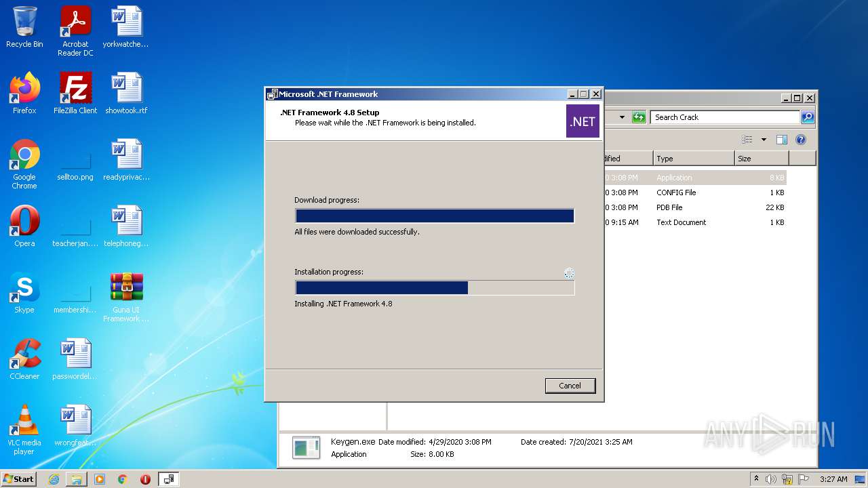The image size is (868, 488).
Task: Launch Firefox from the desktop
Action: pyautogui.click(x=24, y=94)
